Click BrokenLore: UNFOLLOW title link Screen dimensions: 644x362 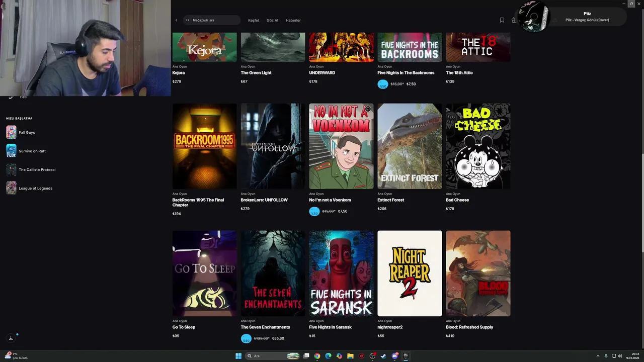tap(264, 200)
